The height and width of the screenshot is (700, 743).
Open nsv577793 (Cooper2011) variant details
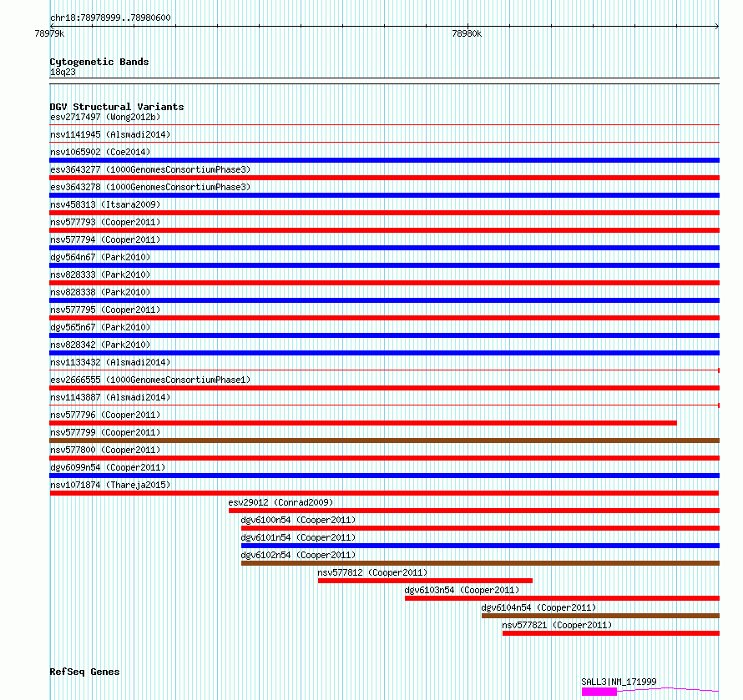tap(105, 222)
